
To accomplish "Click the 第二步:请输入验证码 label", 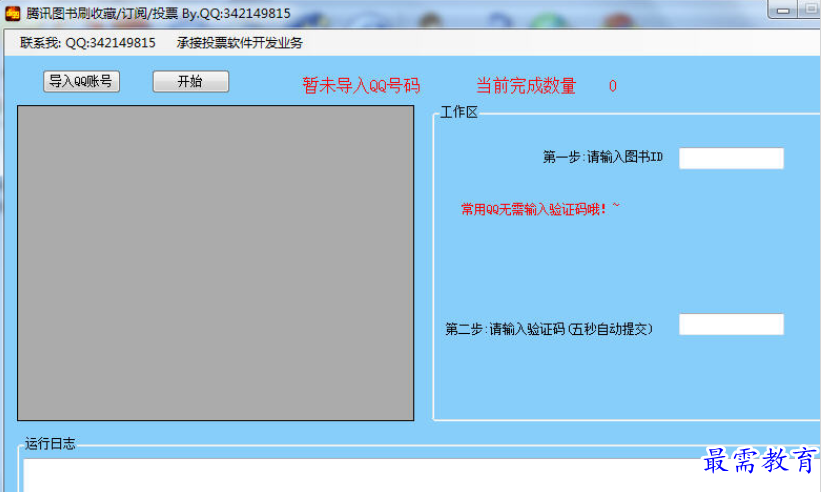I will [x=549, y=329].
